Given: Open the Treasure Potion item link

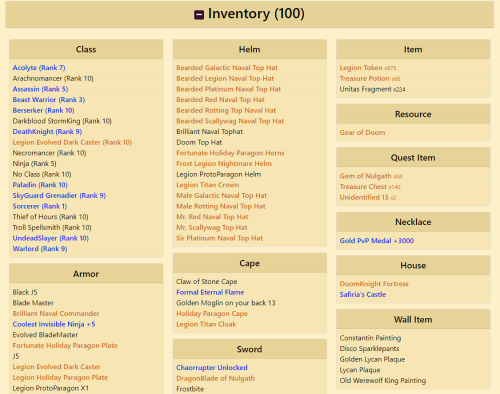Looking at the screenshot, I should tap(365, 78).
